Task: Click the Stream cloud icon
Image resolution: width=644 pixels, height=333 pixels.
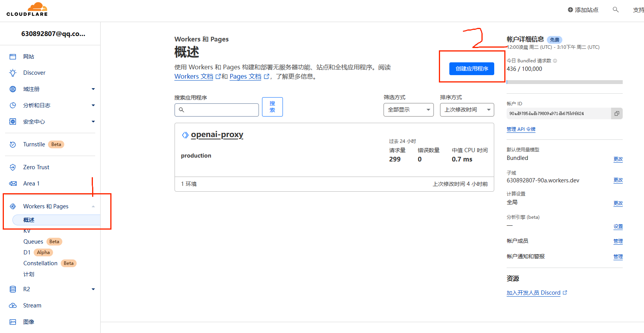Action: click(x=13, y=306)
